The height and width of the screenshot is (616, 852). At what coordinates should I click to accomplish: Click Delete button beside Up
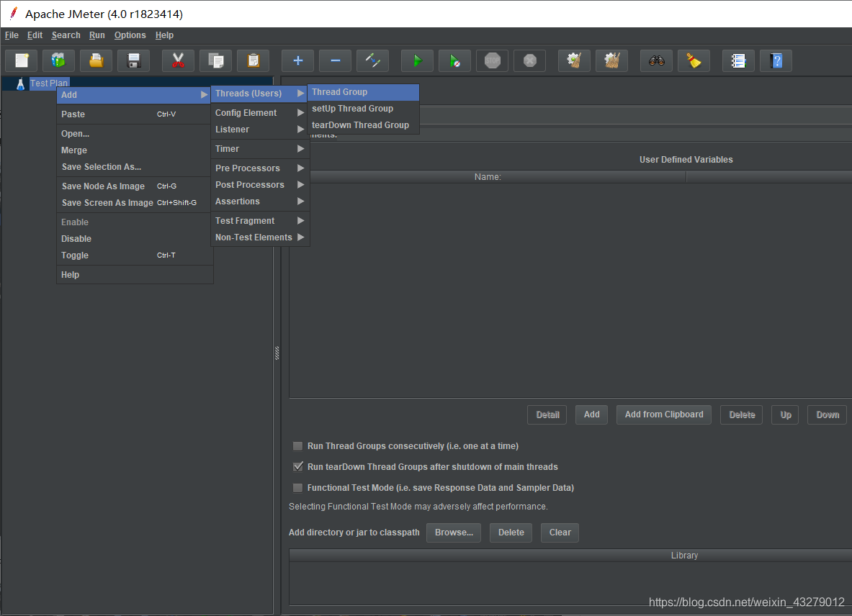(742, 415)
